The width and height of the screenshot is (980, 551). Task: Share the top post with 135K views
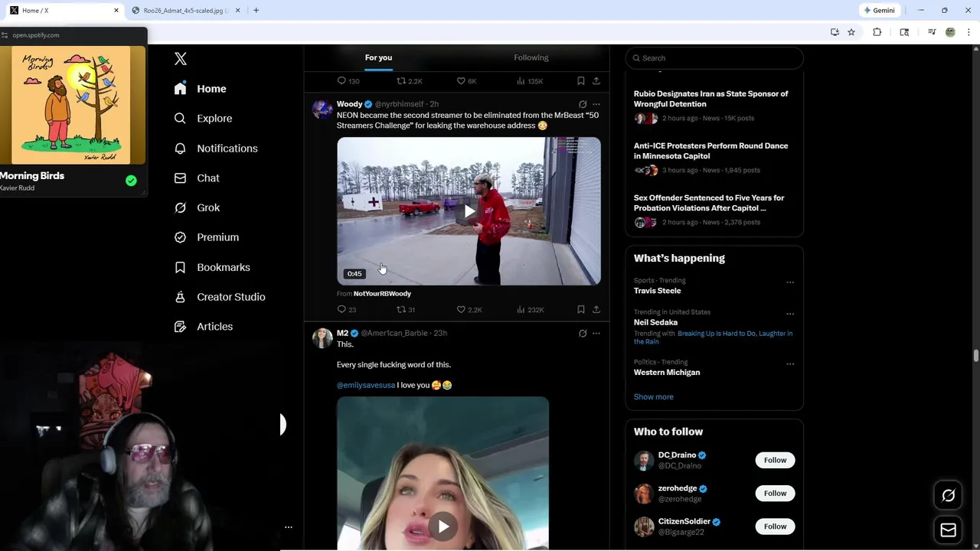[x=596, y=81]
